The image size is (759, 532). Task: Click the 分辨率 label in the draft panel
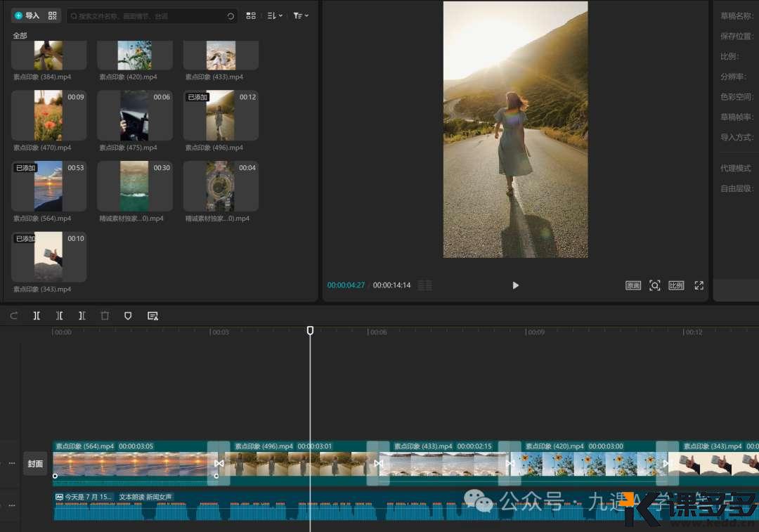733,77
